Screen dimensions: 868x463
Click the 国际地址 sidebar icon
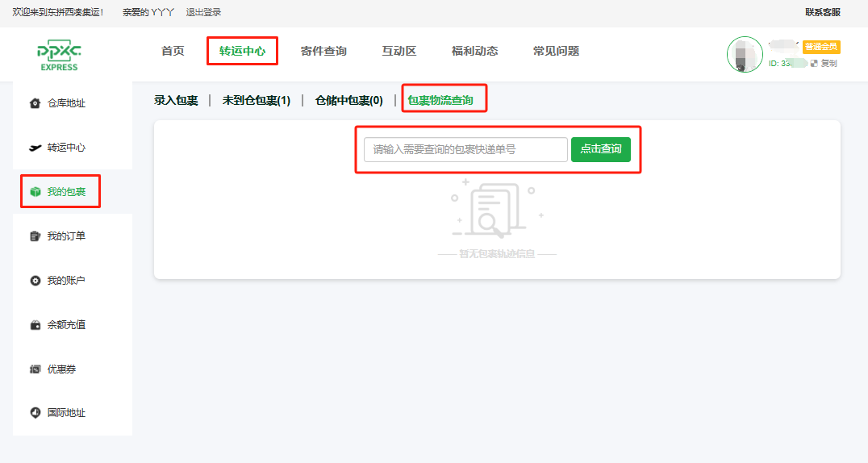[35, 413]
